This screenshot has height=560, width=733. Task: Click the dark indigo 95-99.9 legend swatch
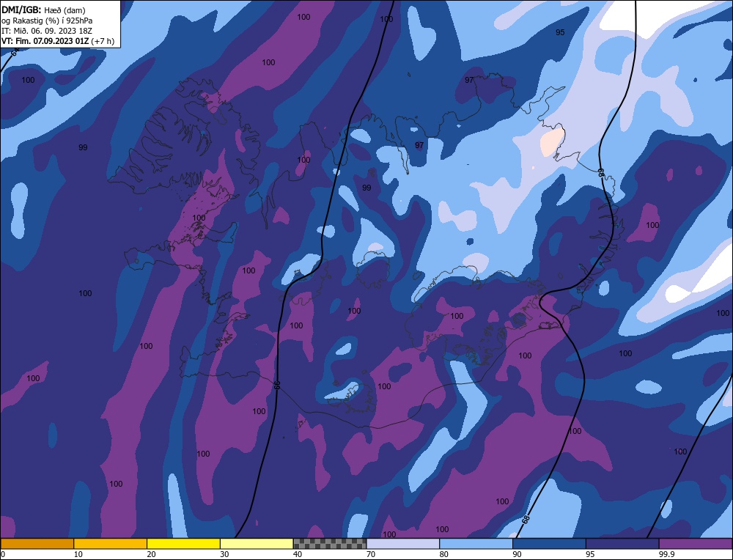622,544
